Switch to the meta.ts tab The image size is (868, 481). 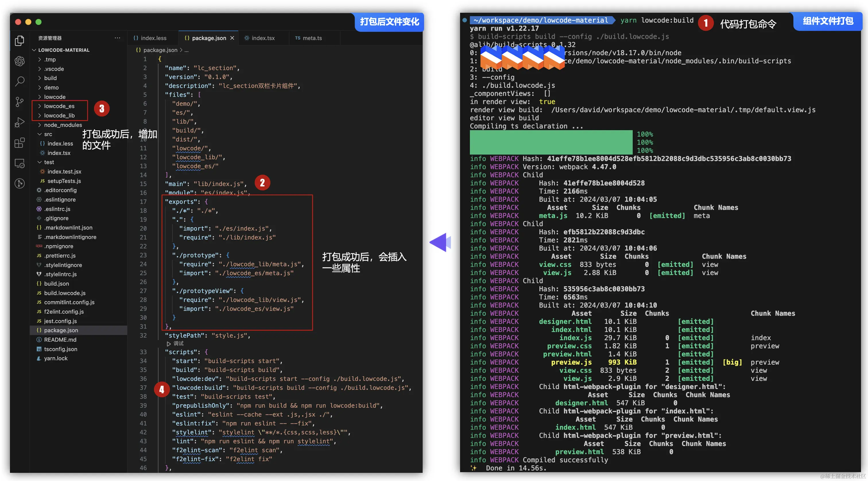point(311,38)
